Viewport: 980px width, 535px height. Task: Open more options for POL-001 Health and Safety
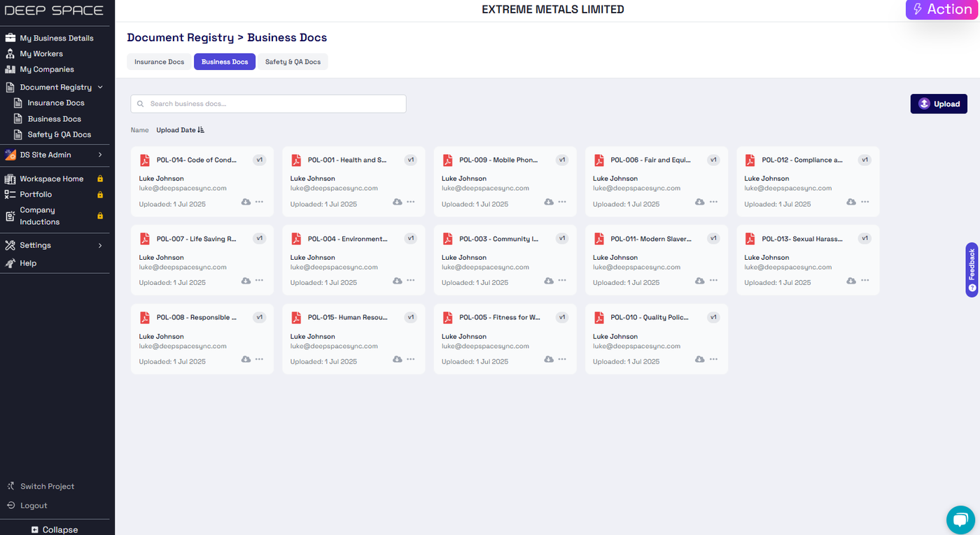click(410, 202)
